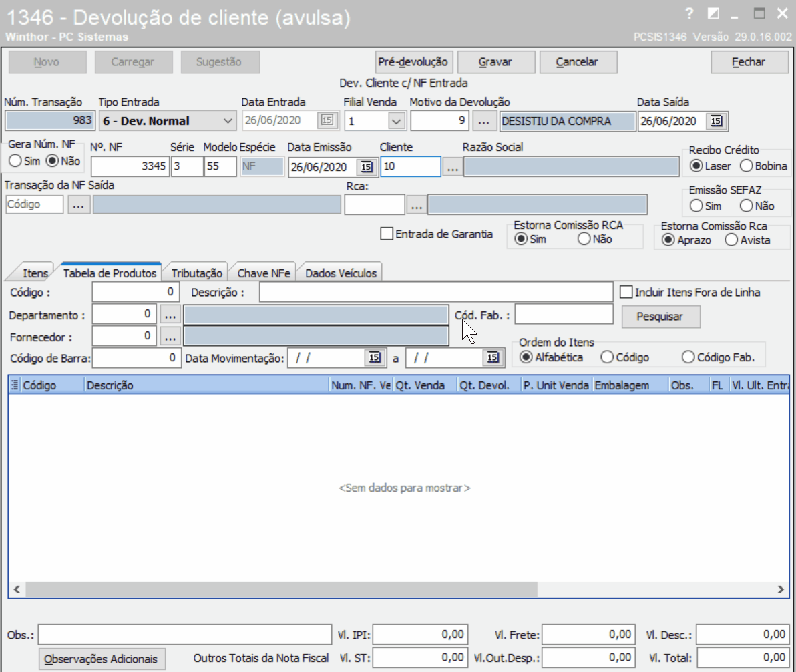Open the Chave NFe tab
The width and height of the screenshot is (796, 672).
click(264, 273)
